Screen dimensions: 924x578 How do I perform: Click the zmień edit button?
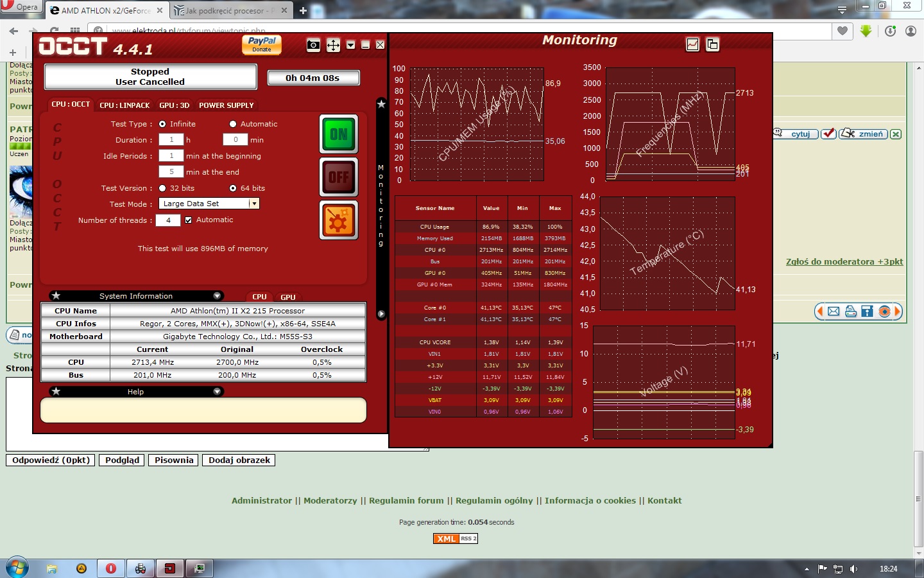(863, 134)
